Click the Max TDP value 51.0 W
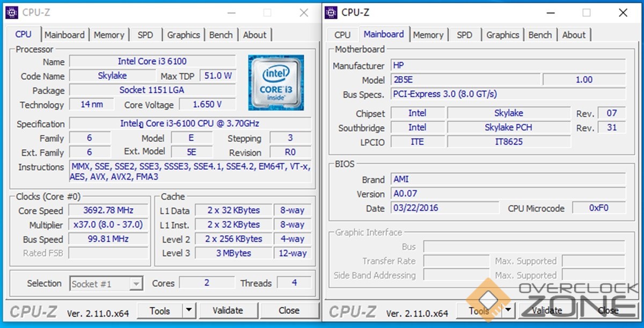The height and width of the screenshot is (328, 644). (218, 76)
